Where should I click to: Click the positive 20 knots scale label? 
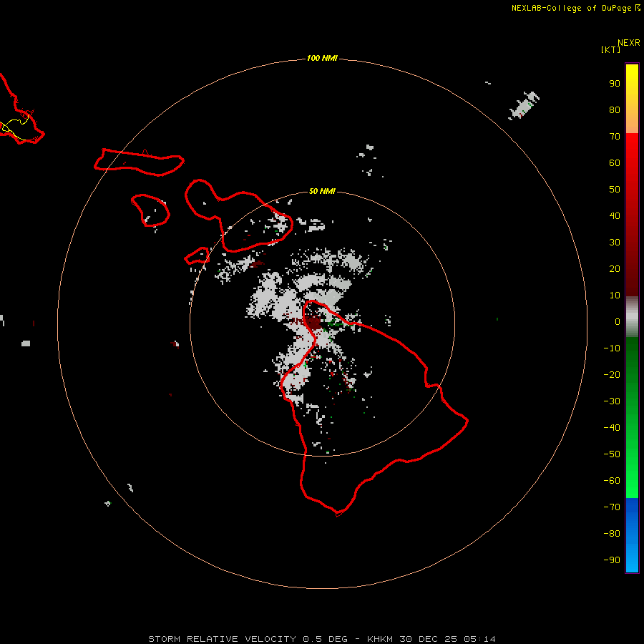pyautogui.click(x=615, y=268)
